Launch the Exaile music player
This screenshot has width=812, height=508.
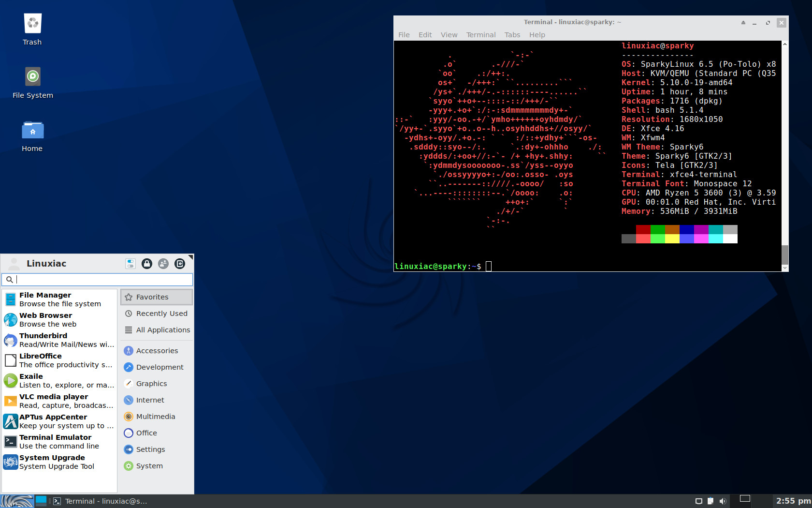point(59,380)
